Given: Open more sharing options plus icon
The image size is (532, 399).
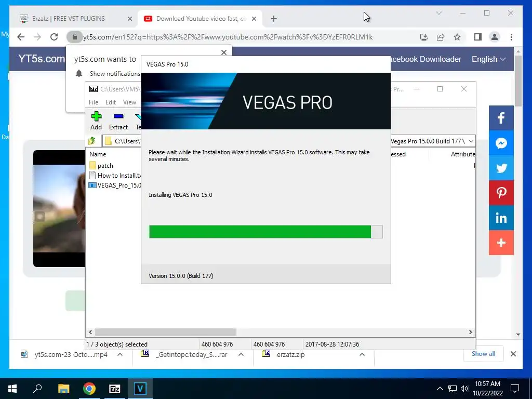Looking at the screenshot, I should (x=501, y=243).
